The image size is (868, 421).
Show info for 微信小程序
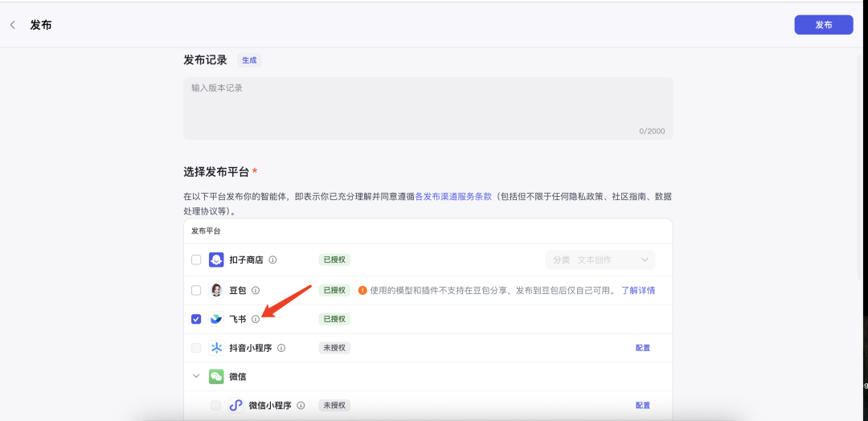[301, 406]
